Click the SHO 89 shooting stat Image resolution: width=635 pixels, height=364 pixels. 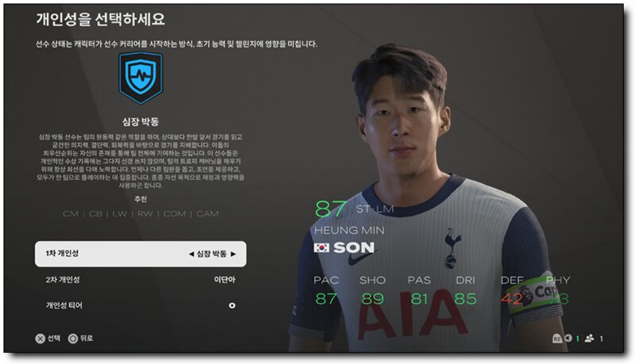tap(372, 299)
